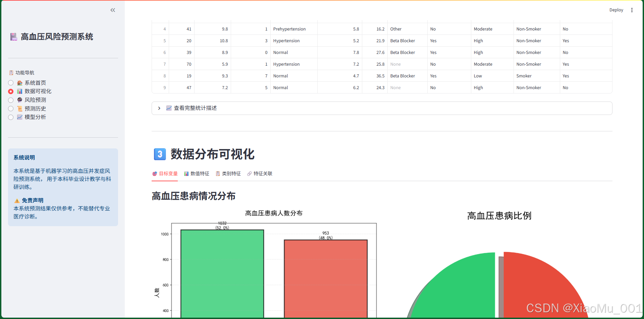Collapse the sidebar with the double chevron
644x319 pixels.
112,10
